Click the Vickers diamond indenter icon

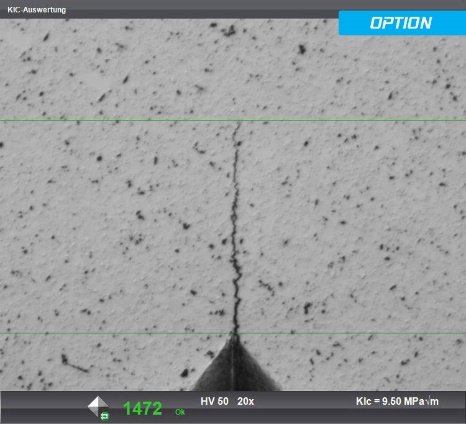click(x=97, y=406)
